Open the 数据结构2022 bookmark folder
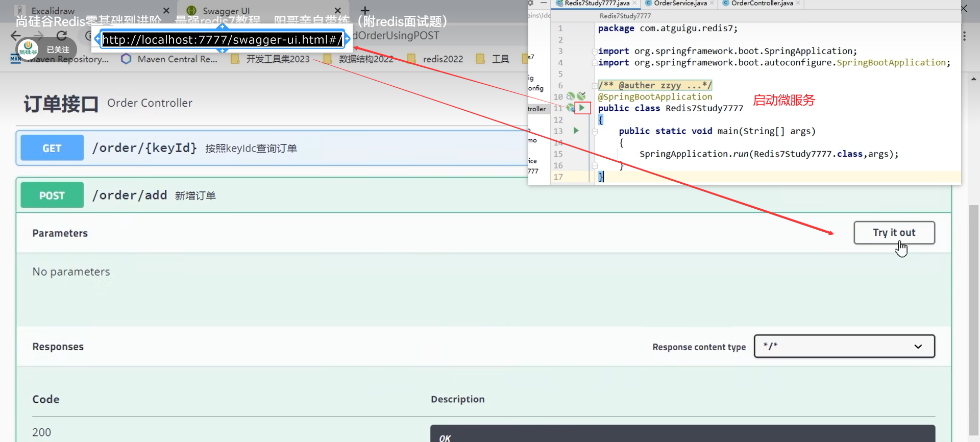This screenshot has width=980, height=442. point(359,59)
